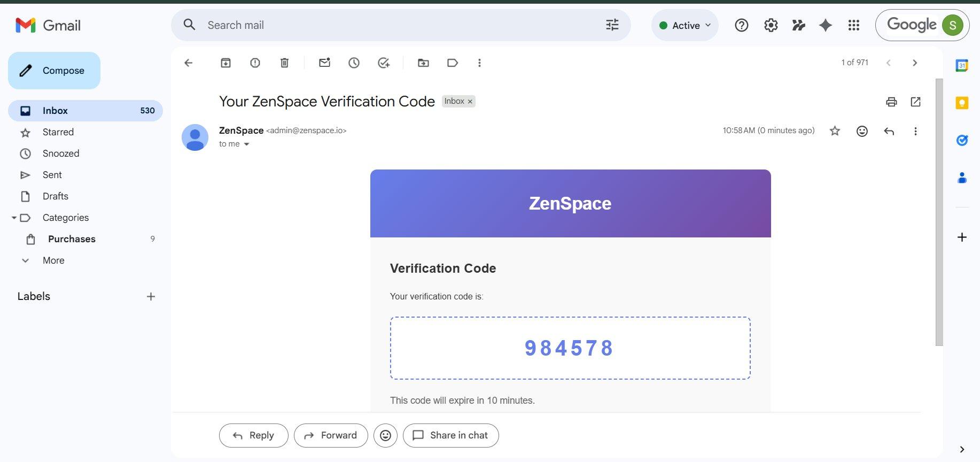Click the verification code 984578

(x=569, y=348)
